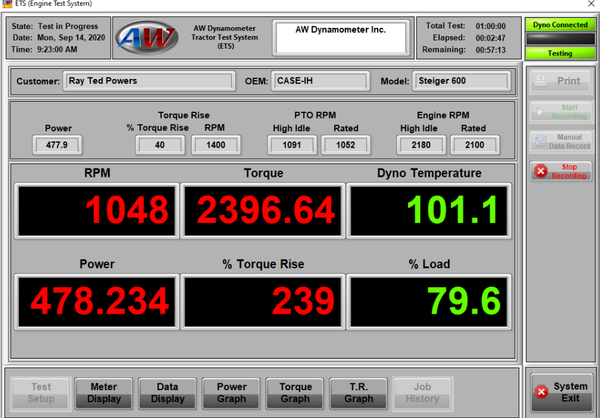
Task: Click the System Exit red X icon
Action: point(541,392)
